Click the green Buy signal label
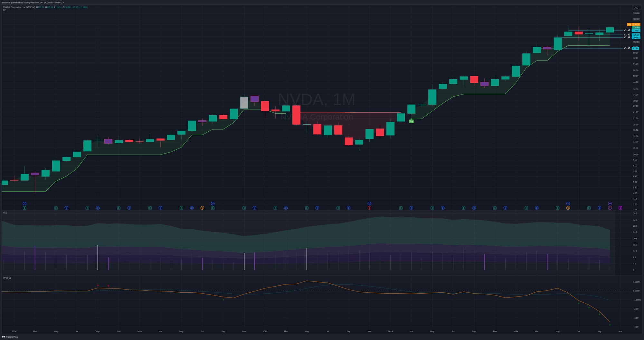 tap(411, 121)
